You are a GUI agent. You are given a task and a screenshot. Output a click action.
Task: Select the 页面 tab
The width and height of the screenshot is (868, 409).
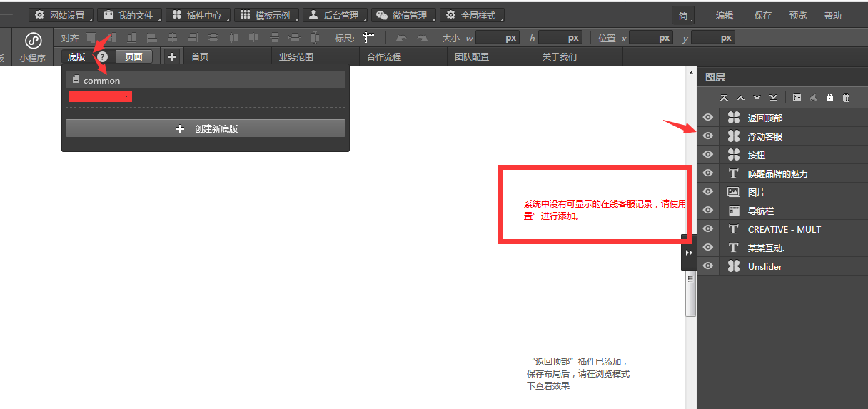coord(133,57)
